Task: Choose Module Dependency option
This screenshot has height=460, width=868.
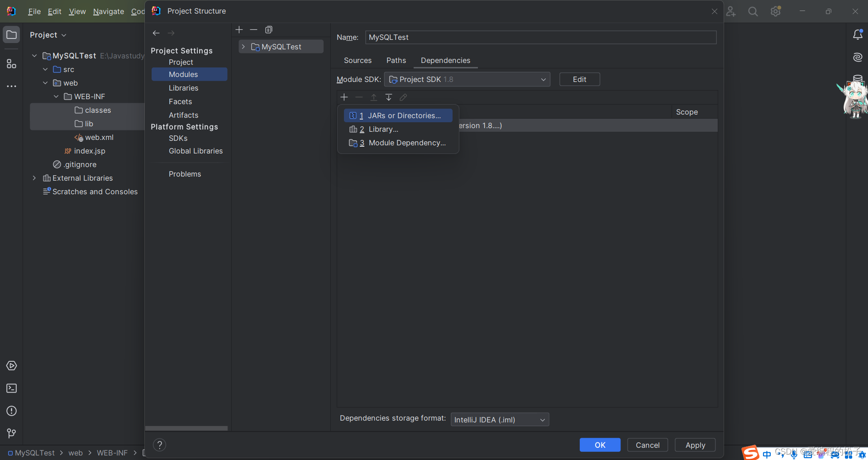Action: (x=398, y=143)
